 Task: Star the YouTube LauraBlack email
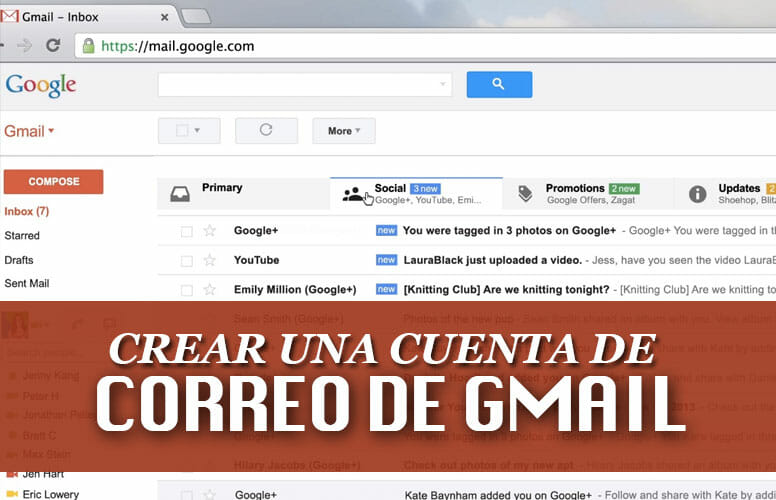(210, 260)
